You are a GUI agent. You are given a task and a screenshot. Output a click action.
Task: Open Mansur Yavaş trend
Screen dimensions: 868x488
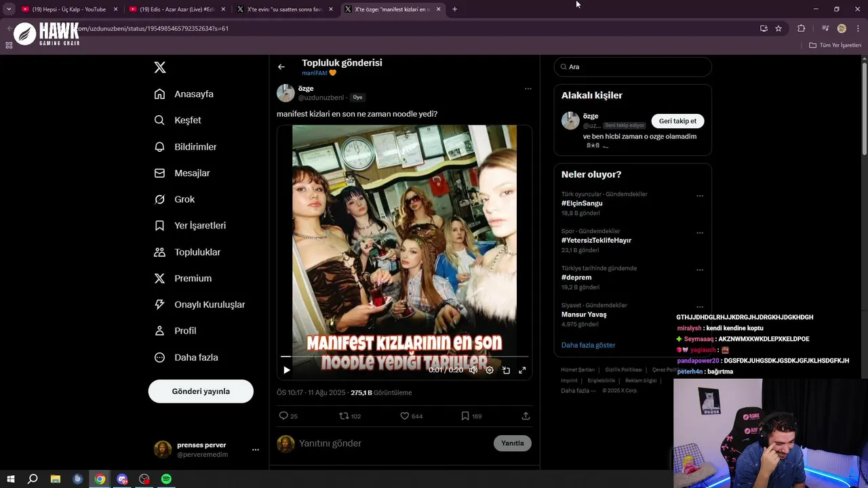584,314
